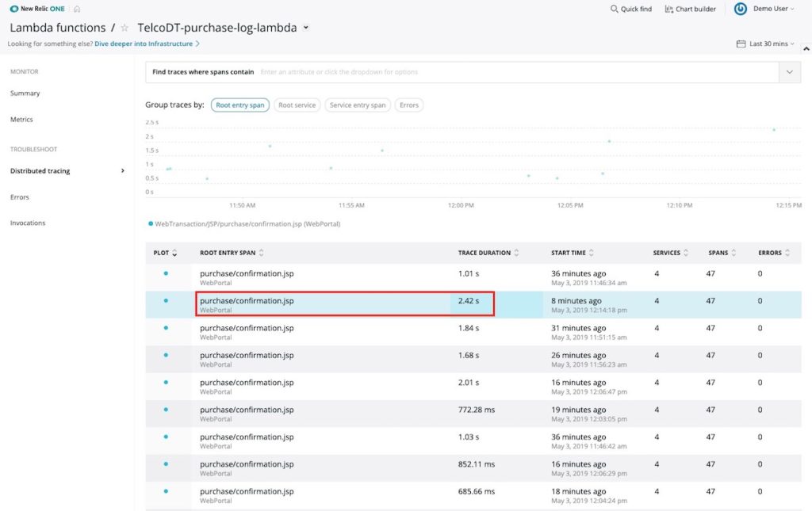The width and height of the screenshot is (812, 511).
Task: Go to home via house icon
Action: 77,9
